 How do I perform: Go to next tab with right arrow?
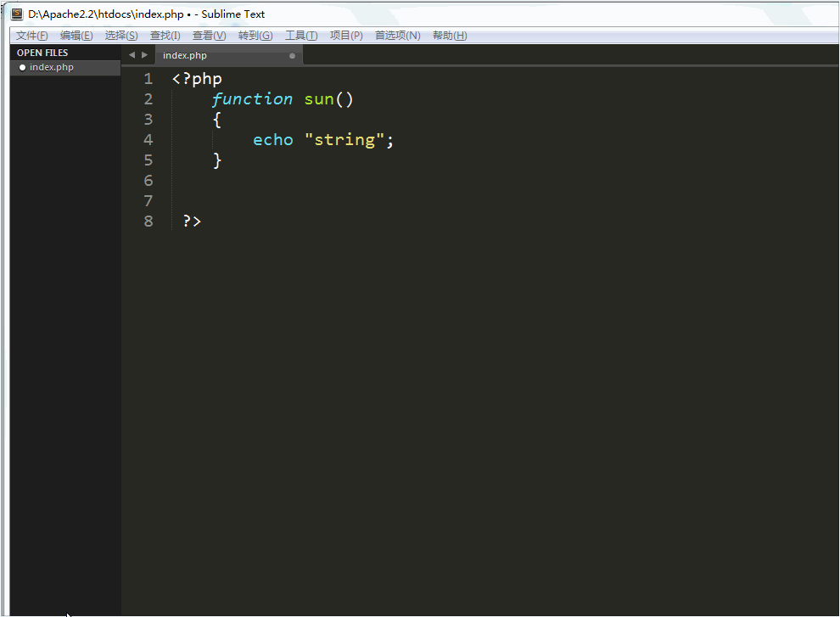pos(144,54)
